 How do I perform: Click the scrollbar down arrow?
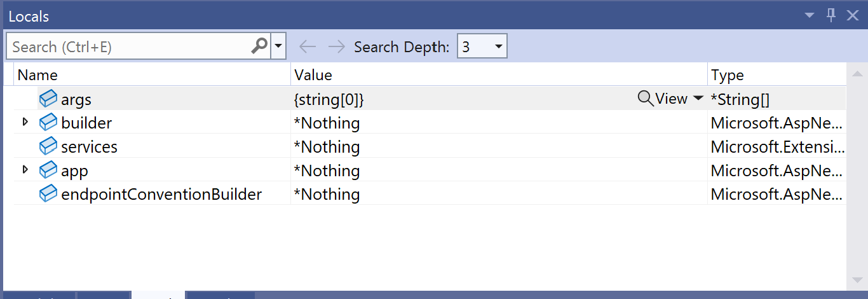(857, 280)
